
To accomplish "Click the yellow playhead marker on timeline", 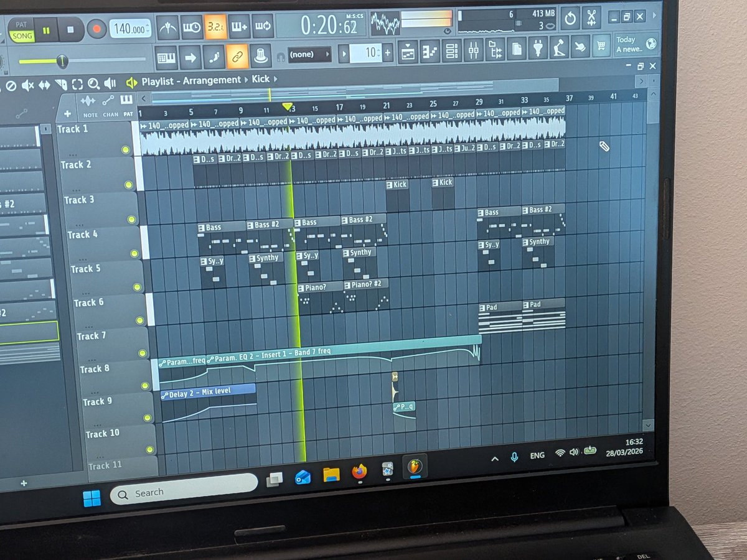I will click(x=287, y=108).
